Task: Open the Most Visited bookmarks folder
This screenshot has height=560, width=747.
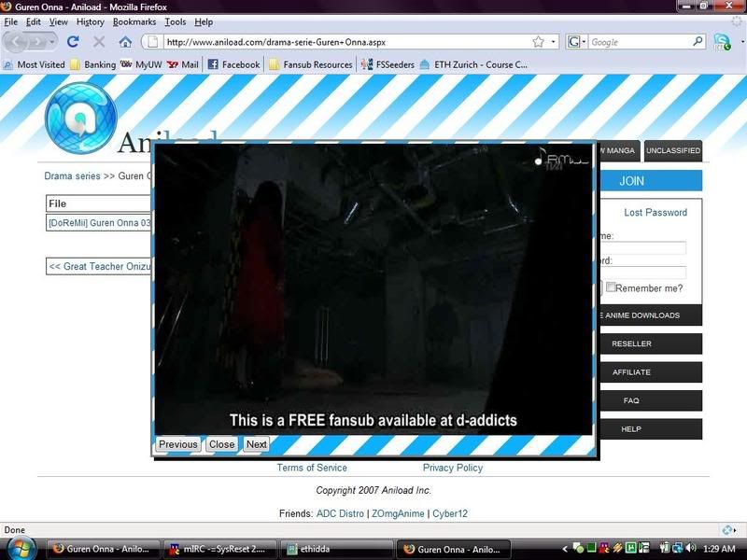Action: pyautogui.click(x=34, y=64)
